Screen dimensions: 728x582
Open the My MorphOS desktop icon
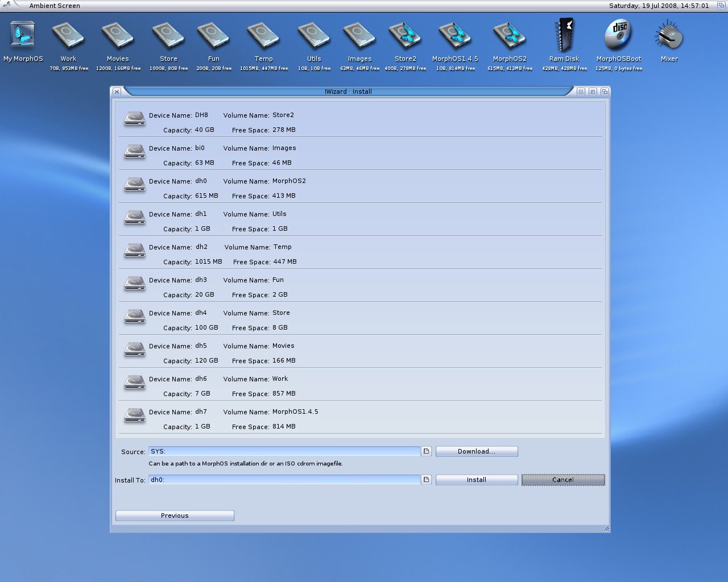click(x=23, y=35)
